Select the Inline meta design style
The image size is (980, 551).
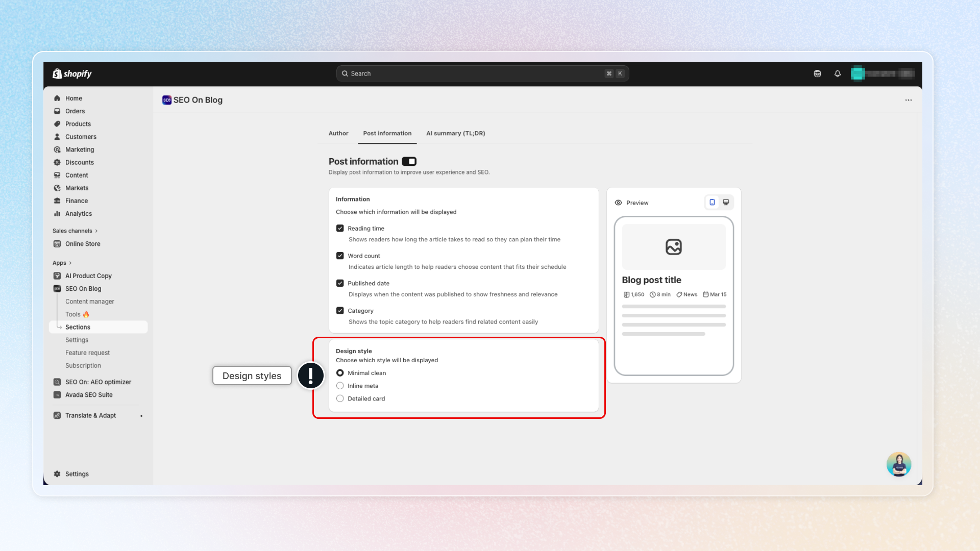(340, 386)
